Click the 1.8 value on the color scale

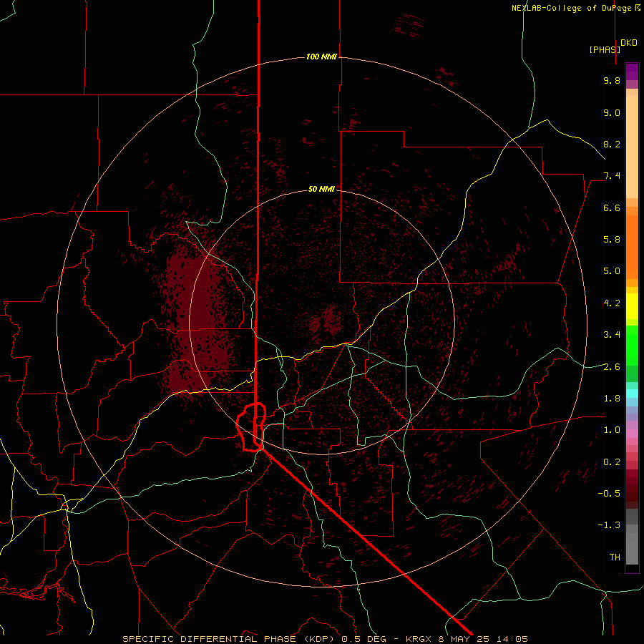[612, 399]
